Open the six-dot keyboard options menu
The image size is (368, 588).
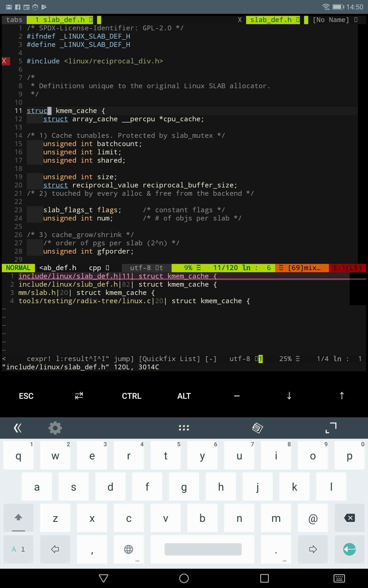(x=184, y=428)
